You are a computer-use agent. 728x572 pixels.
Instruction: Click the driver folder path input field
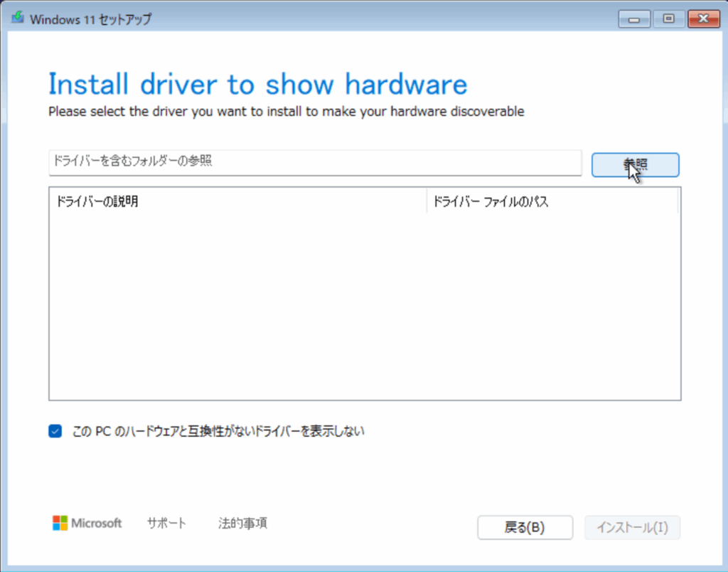click(x=315, y=162)
